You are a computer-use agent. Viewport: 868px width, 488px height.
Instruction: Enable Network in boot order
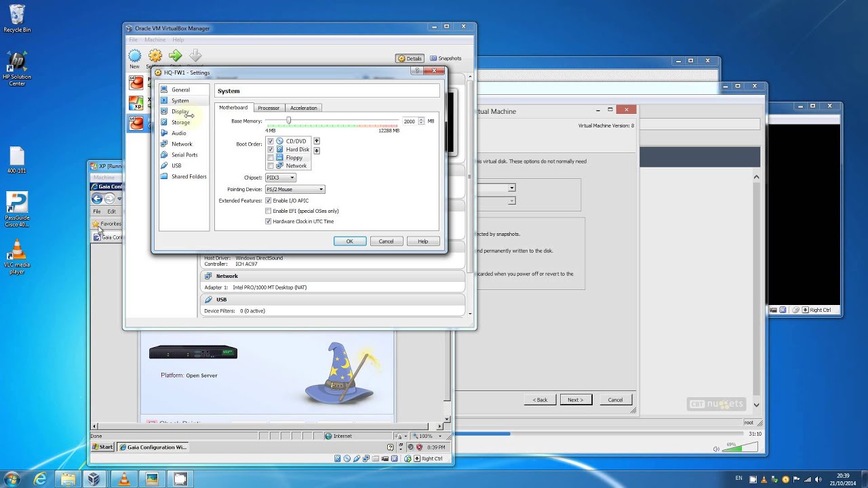click(271, 165)
